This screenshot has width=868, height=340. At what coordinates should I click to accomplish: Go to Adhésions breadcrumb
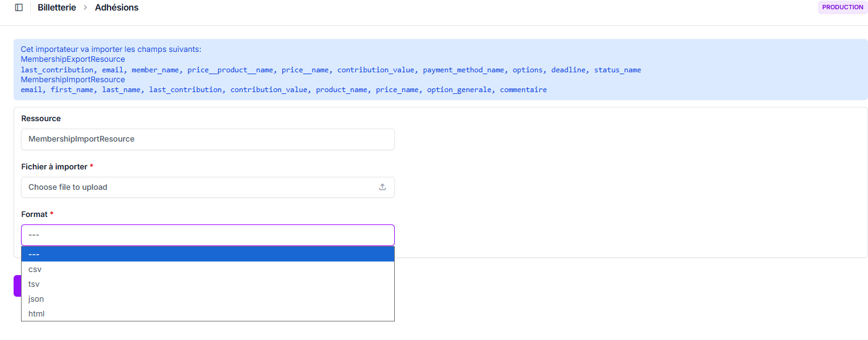117,7
